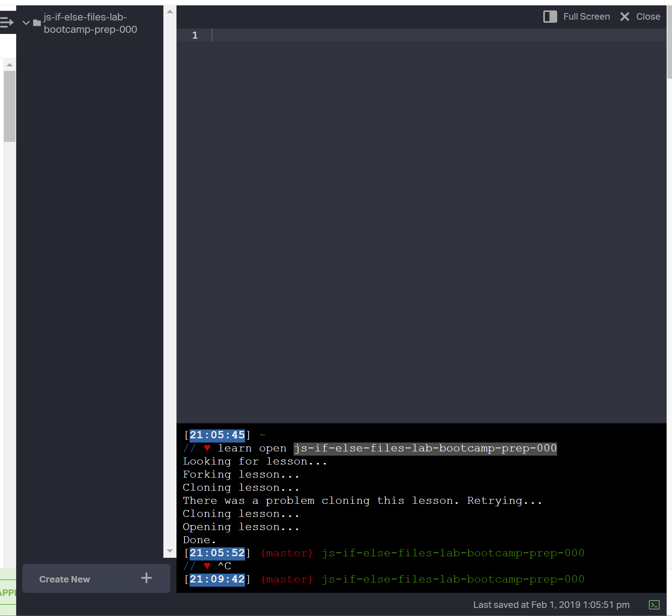672x616 pixels.
Task: Click the Last saved timestamp text
Action: point(551,605)
